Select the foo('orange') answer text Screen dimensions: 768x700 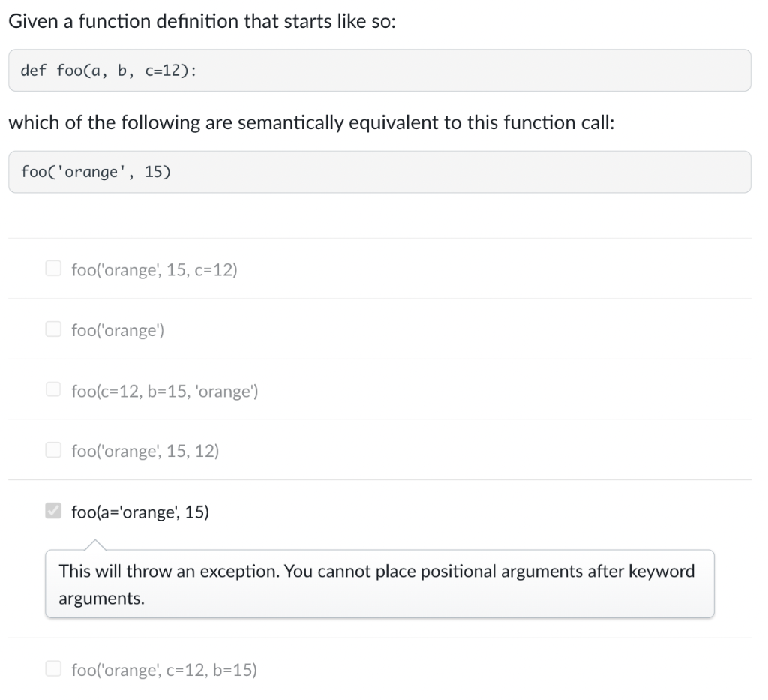tap(118, 329)
